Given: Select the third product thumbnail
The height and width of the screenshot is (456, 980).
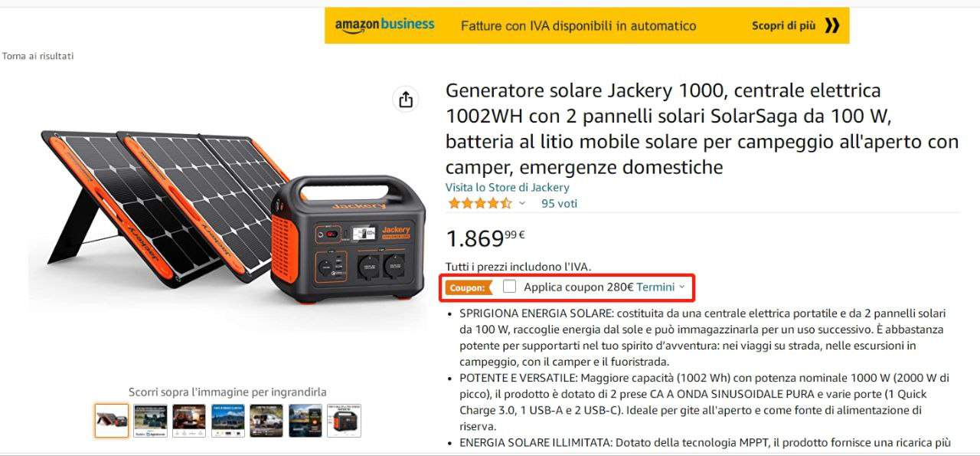Looking at the screenshot, I should coord(189,421).
